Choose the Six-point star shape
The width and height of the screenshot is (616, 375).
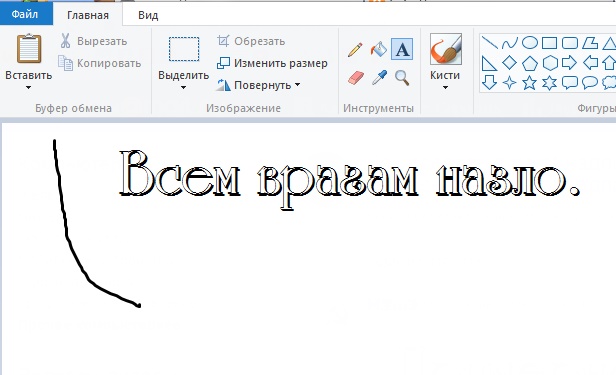(550, 82)
